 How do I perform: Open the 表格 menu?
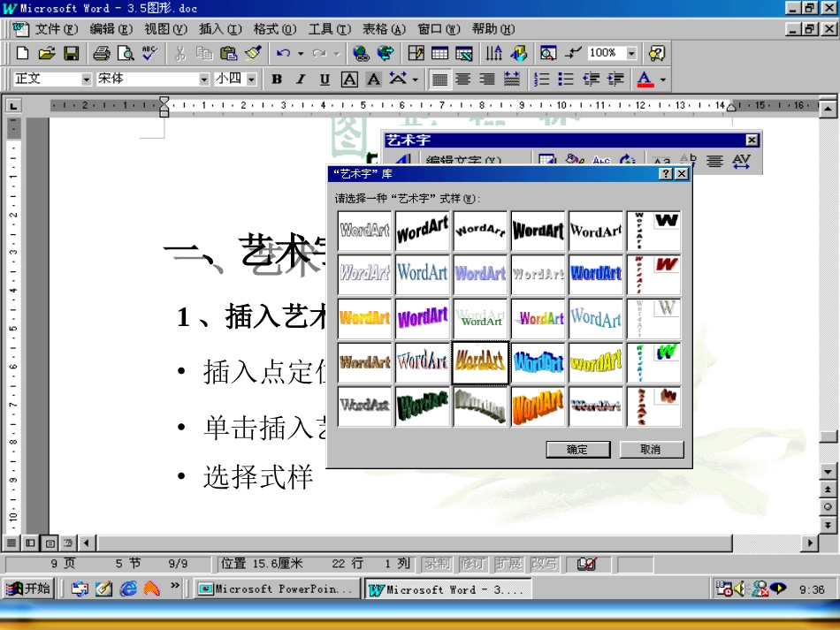(384, 29)
